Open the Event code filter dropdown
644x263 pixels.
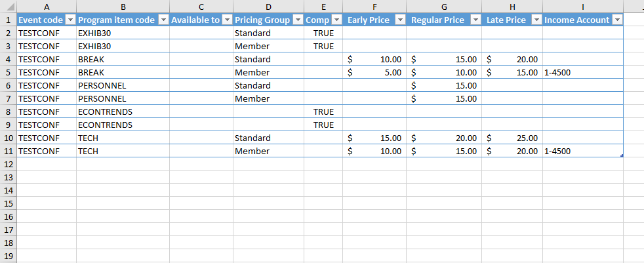70,20
